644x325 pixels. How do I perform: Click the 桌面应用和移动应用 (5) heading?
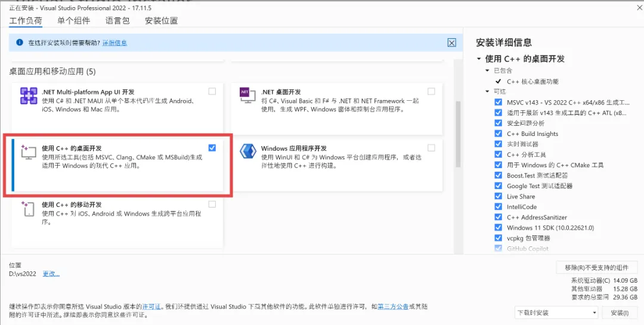52,72
